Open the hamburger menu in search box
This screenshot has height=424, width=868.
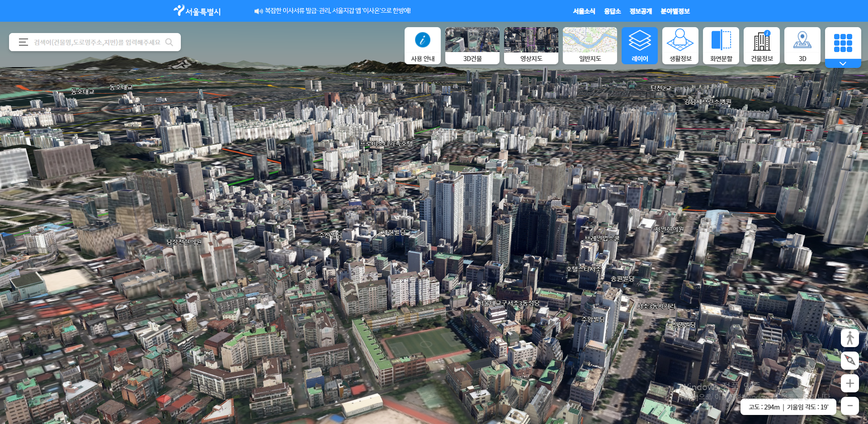(24, 42)
